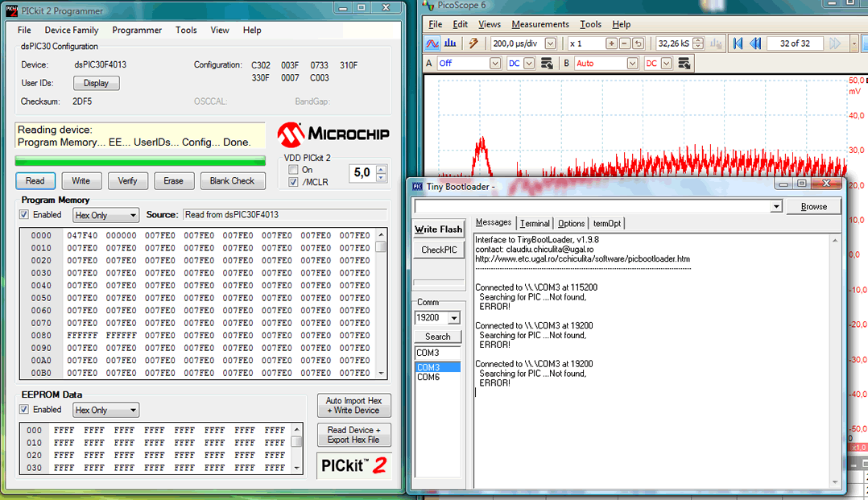Click Write Flash in Tiny Bootloader
The height and width of the screenshot is (500, 868).
pyautogui.click(x=438, y=229)
